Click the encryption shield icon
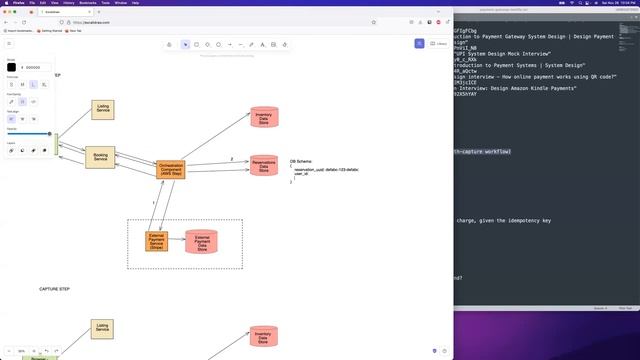 [x=434, y=351]
